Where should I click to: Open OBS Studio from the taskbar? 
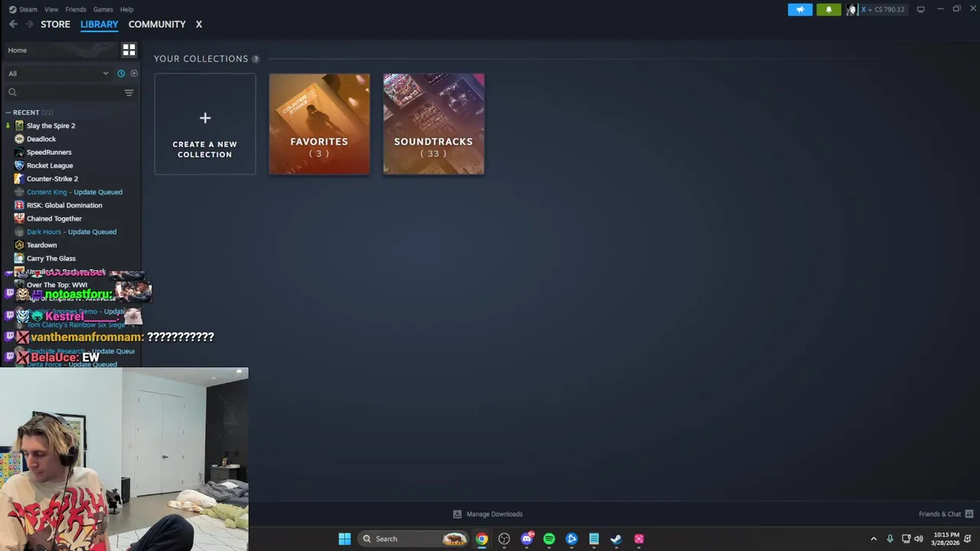[504, 539]
